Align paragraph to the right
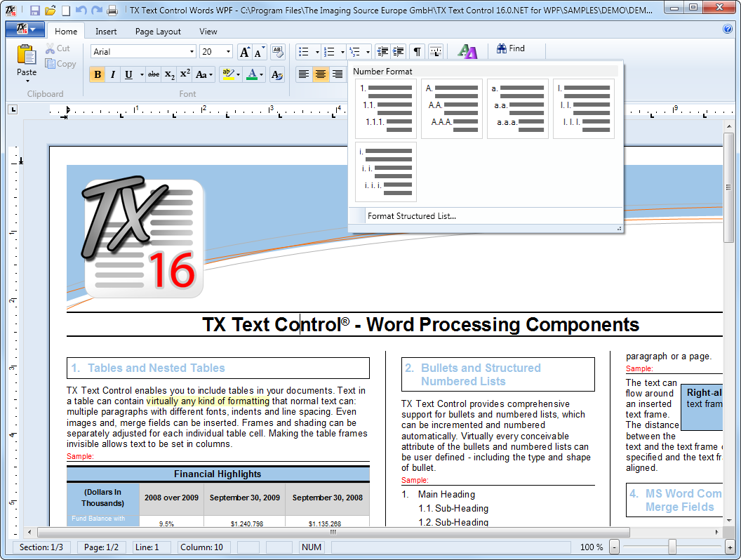The width and height of the screenshot is (741, 560). [x=338, y=74]
